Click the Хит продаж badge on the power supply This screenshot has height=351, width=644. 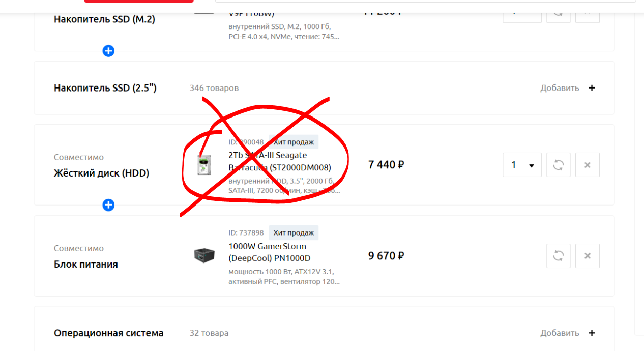pyautogui.click(x=294, y=233)
